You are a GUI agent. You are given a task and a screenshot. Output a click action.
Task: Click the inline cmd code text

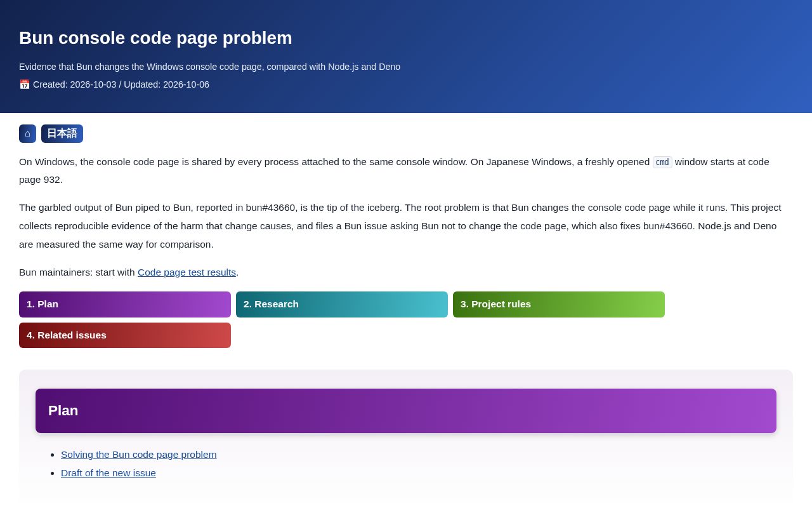(662, 162)
